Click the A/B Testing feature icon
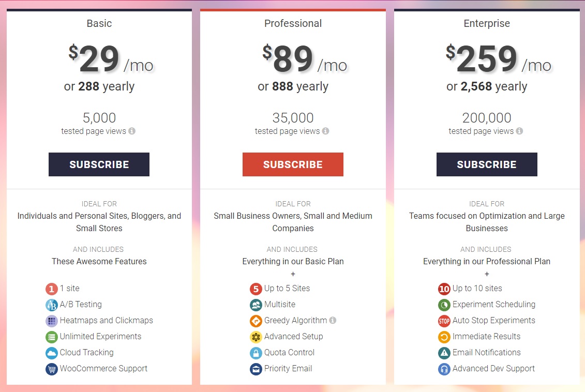The height and width of the screenshot is (392, 585). [51, 305]
